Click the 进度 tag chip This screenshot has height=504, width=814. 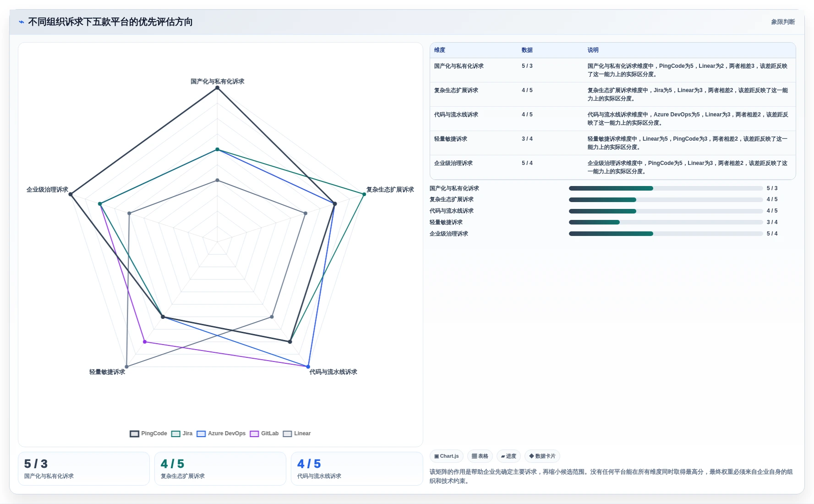click(x=508, y=456)
